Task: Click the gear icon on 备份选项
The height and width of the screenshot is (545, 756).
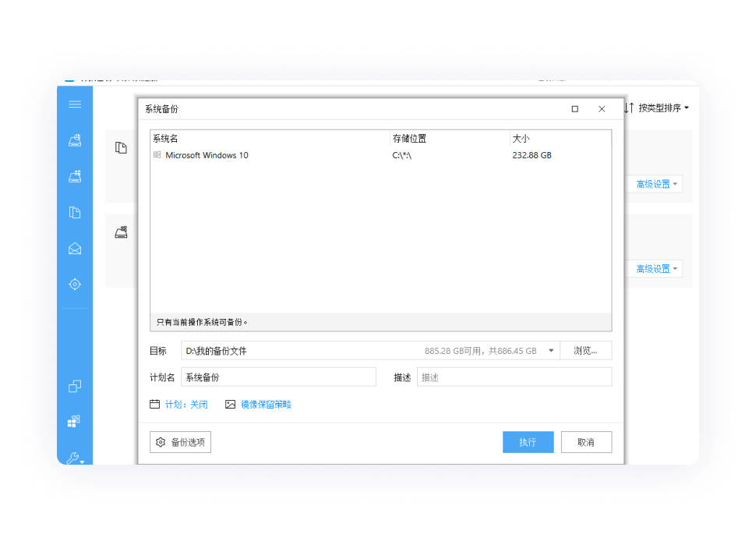Action: pos(161,442)
